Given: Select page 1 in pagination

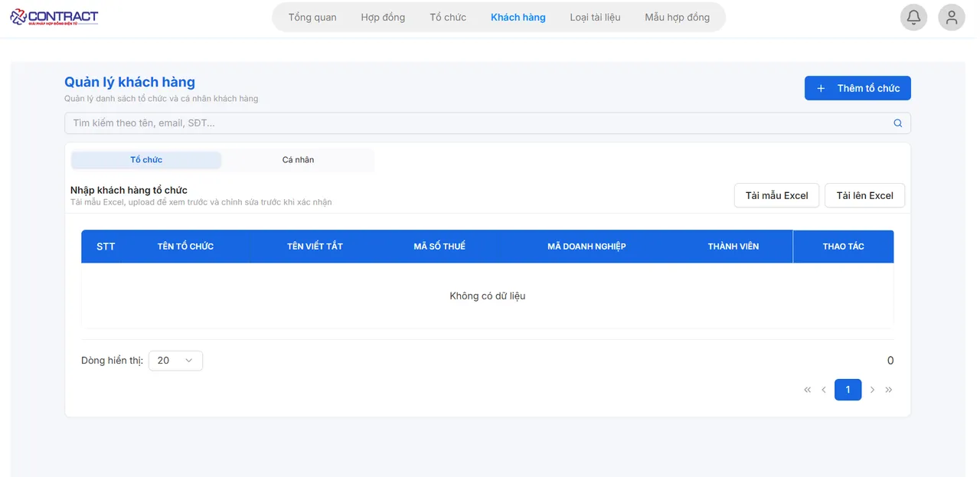Looking at the screenshot, I should pos(848,390).
